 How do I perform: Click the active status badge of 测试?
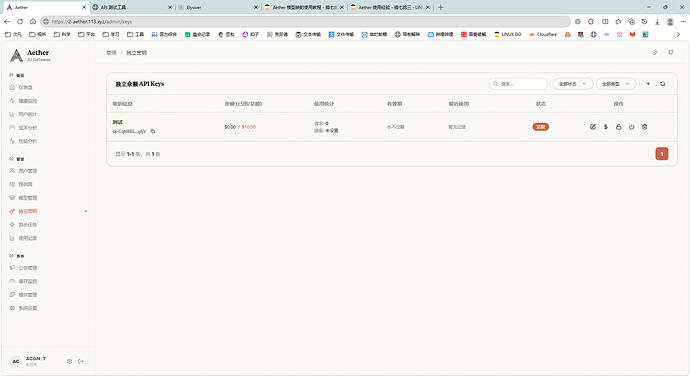[x=540, y=127]
